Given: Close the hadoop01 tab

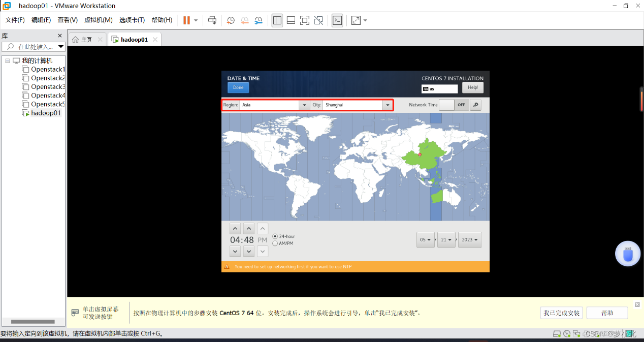Looking at the screenshot, I should coord(155,39).
